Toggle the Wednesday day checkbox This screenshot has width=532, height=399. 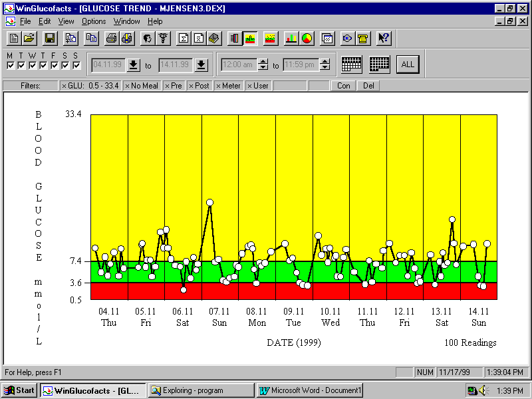(32, 65)
